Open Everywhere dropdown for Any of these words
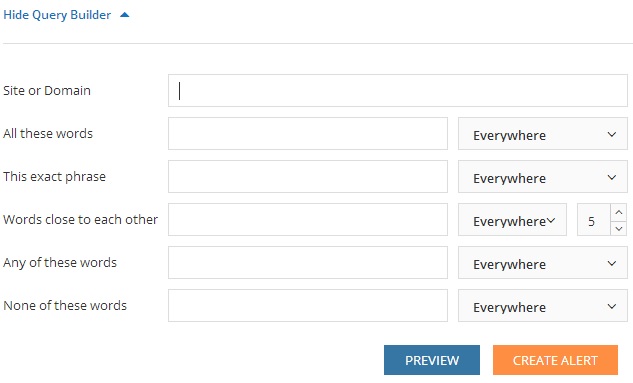 tap(543, 263)
